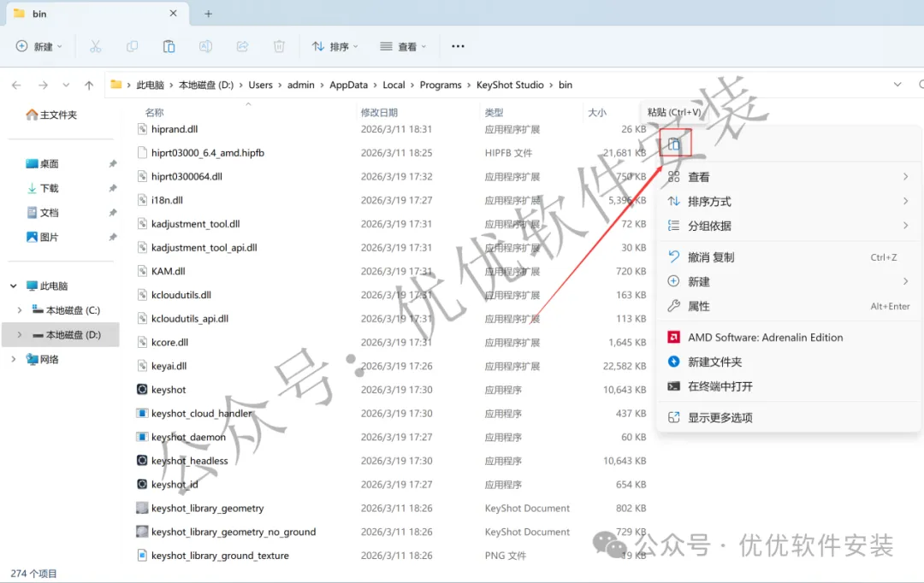Click the Share icon in toolbar
The width and height of the screenshot is (924, 583).
point(242,46)
